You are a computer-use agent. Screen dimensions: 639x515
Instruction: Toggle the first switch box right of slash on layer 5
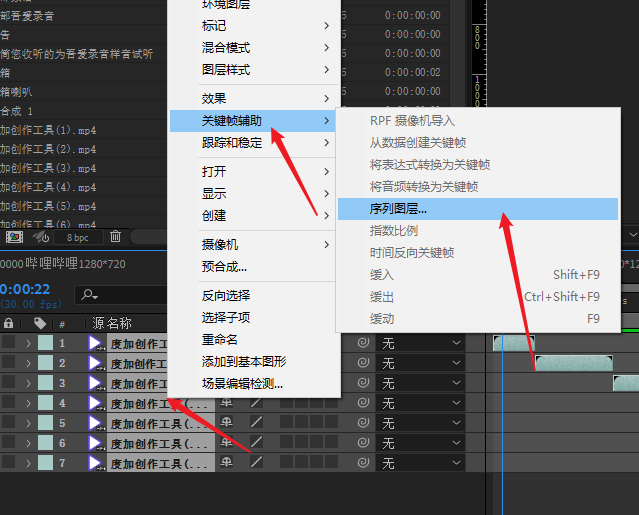pos(286,422)
